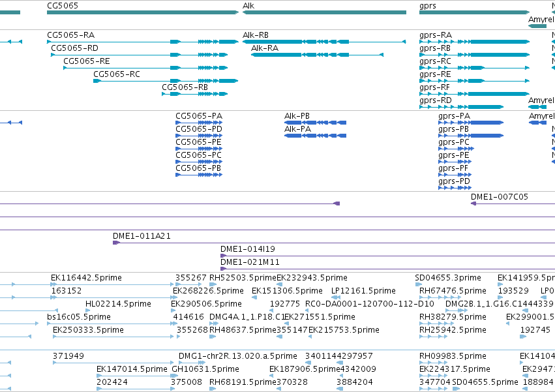Select gprs-PB protein label

pos(453,130)
